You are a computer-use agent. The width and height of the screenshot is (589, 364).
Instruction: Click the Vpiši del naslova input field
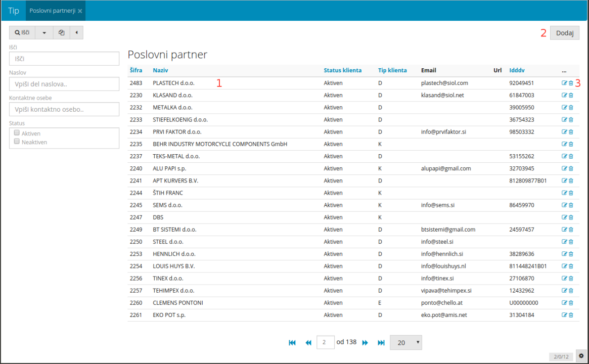(64, 84)
